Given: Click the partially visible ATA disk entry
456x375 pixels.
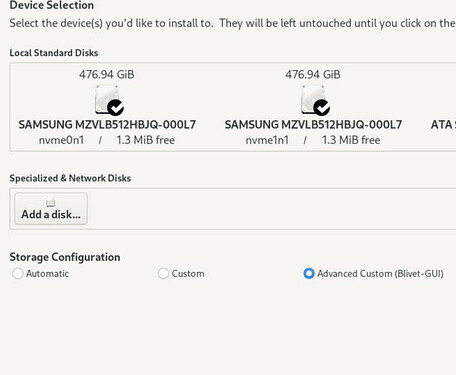Looking at the screenshot, I should pyautogui.click(x=443, y=125).
